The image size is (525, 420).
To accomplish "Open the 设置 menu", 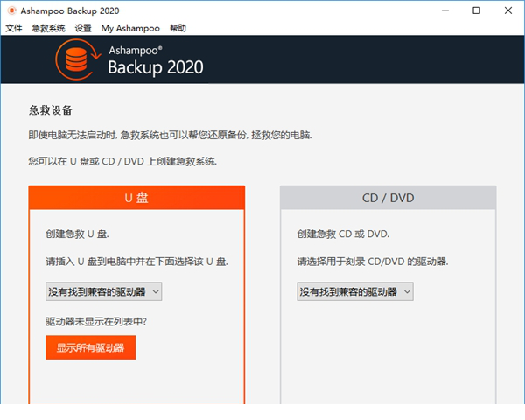I will click(83, 28).
